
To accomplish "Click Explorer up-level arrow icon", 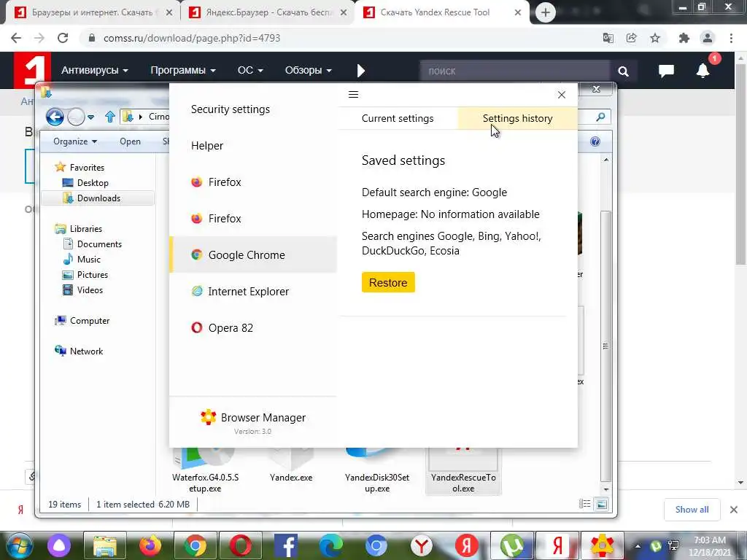I will pos(110,117).
